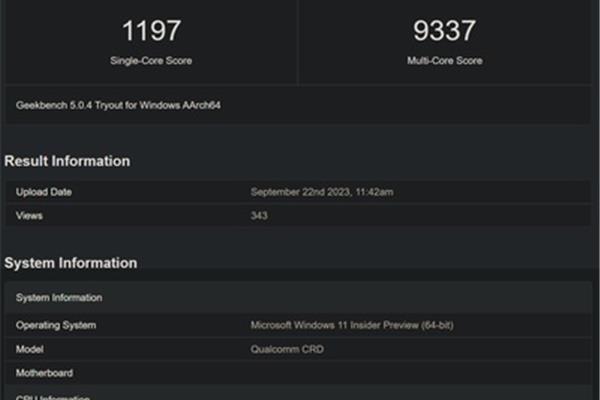Click the single-core score 1197
Viewport: 600px width, 400px height.
(x=151, y=31)
